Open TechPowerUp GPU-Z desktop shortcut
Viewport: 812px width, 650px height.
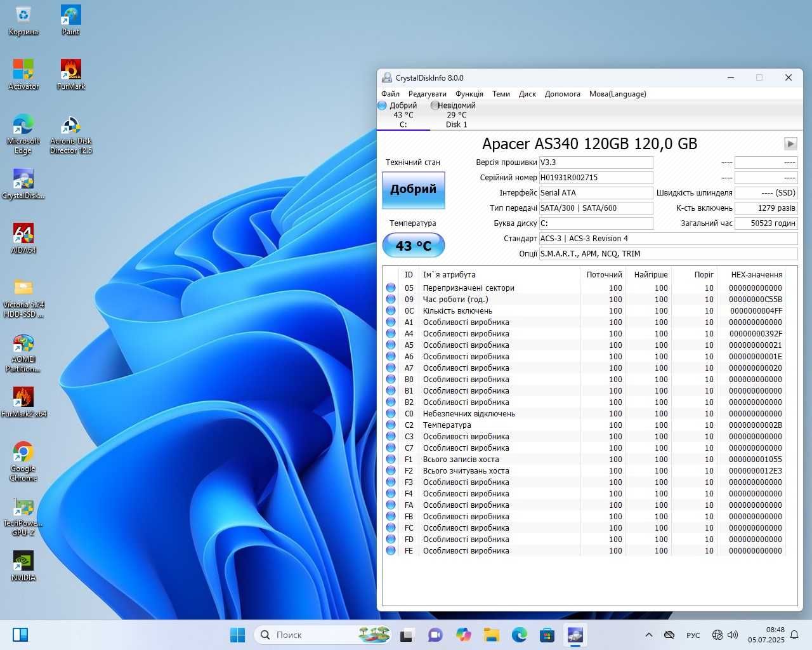[23, 517]
